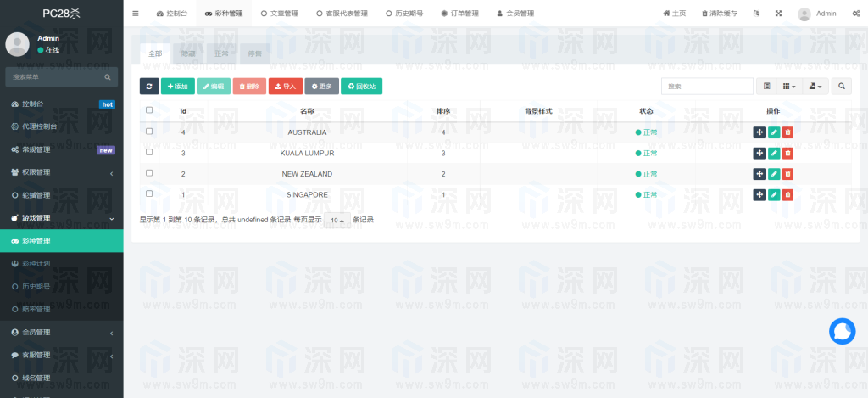Edit the AUSTRALIA row with pencil icon

[774, 132]
